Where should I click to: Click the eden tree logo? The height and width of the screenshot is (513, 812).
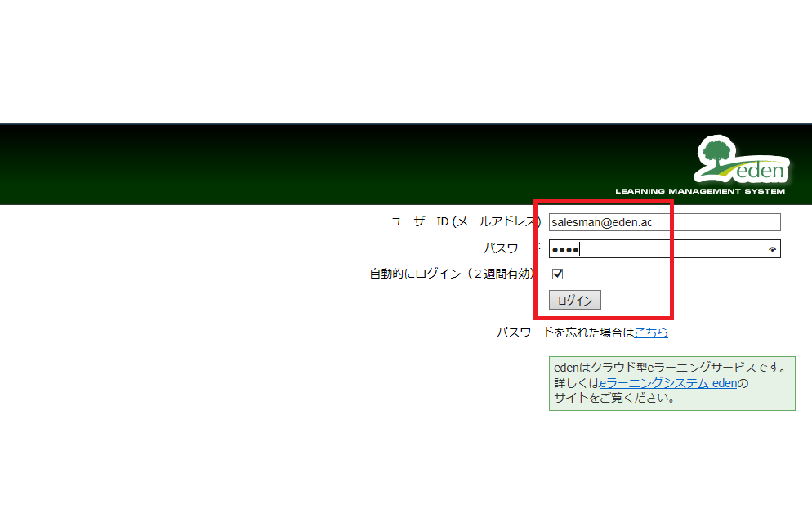pyautogui.click(x=741, y=159)
